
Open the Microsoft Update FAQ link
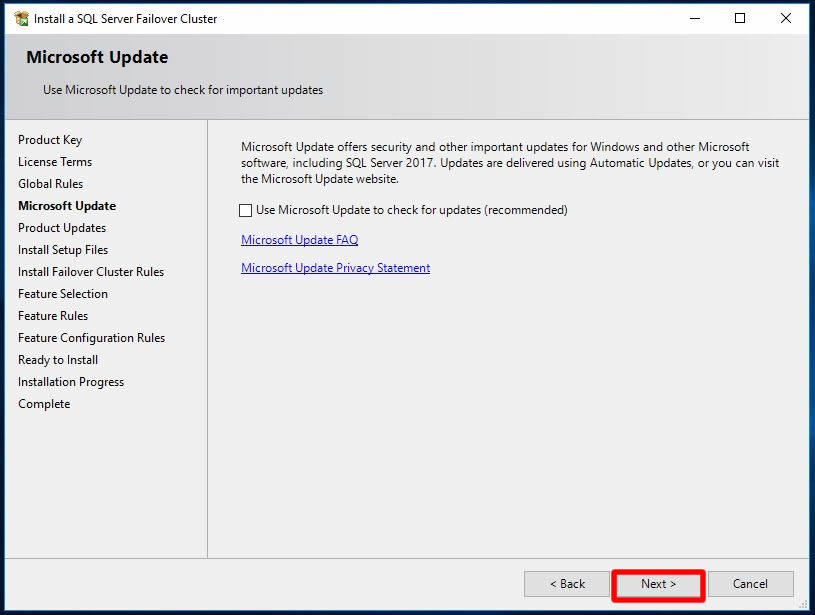click(299, 240)
